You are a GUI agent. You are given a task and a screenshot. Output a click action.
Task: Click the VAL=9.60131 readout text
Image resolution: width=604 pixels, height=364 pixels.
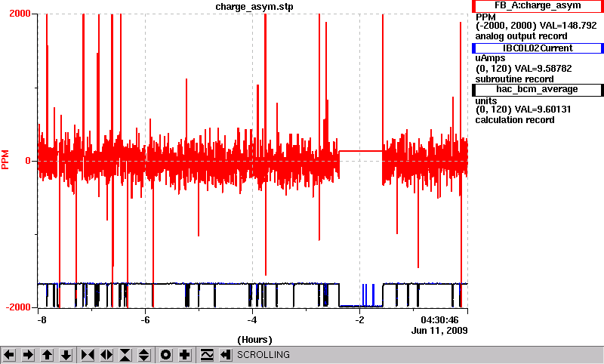(x=543, y=110)
